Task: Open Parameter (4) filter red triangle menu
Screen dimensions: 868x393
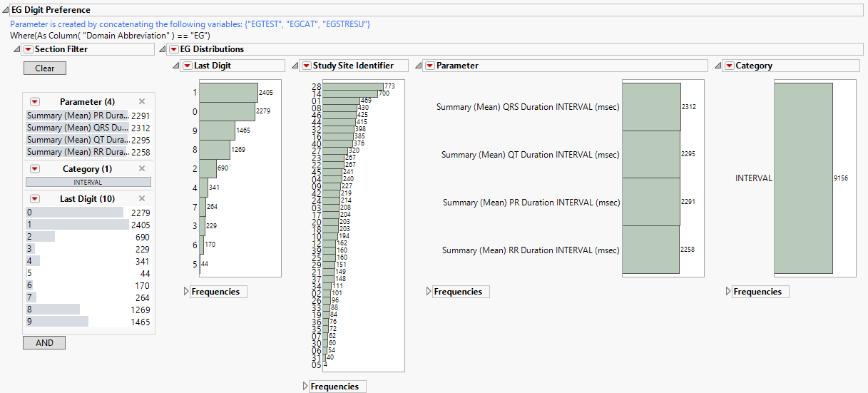Action: pos(34,102)
